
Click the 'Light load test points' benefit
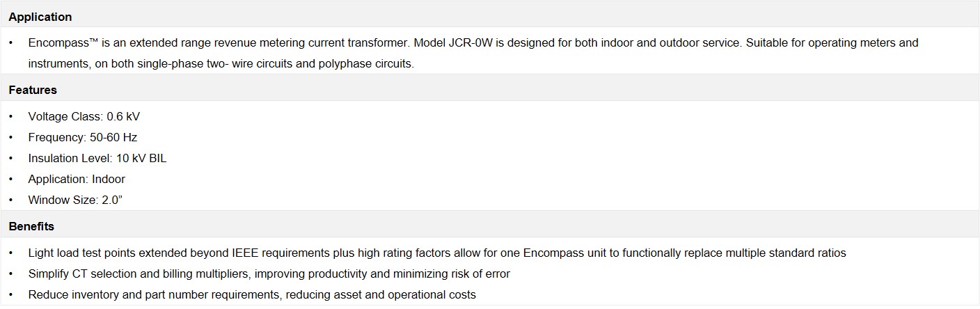pos(437,253)
